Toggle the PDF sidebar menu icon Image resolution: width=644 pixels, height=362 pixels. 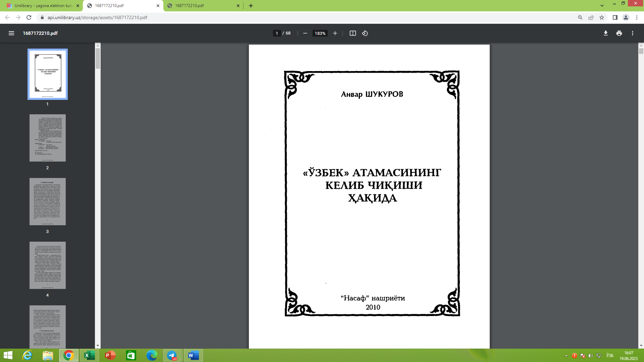[11, 33]
